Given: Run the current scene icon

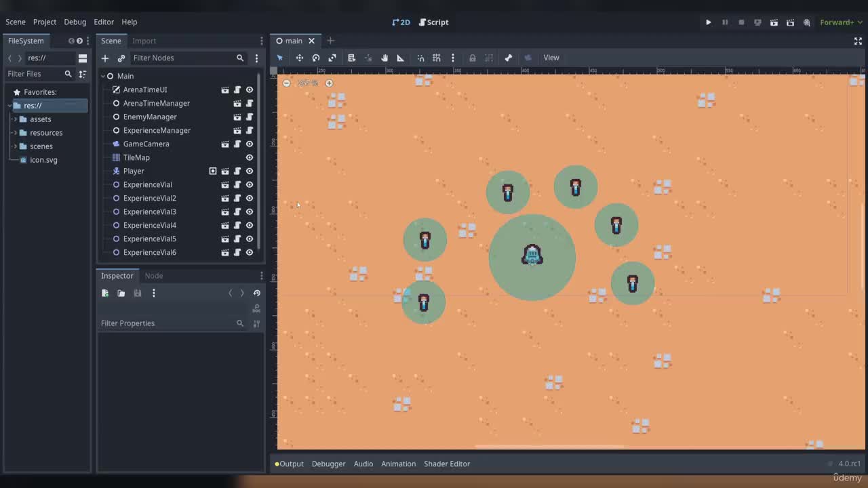Looking at the screenshot, I should (x=774, y=22).
